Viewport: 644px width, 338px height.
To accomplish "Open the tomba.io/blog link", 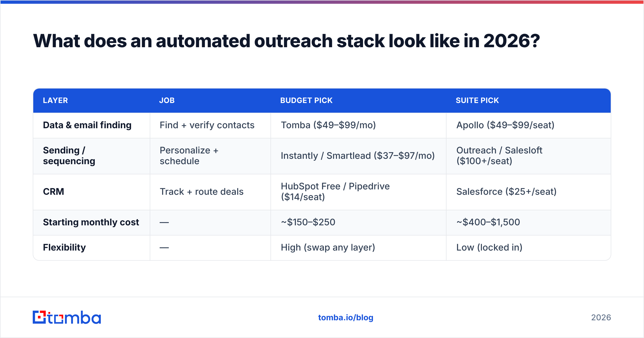I will [346, 318].
